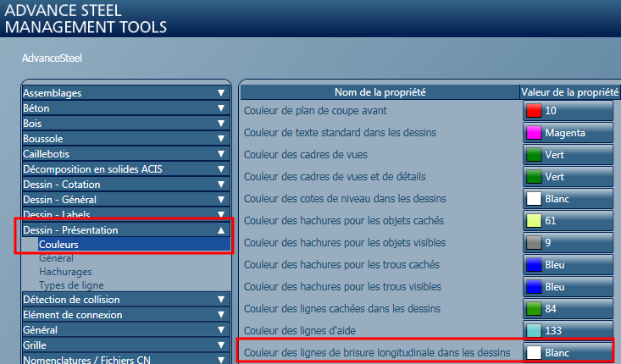621x364 pixels.
Task: Click blue swatch for trous visibles
Action: (534, 287)
